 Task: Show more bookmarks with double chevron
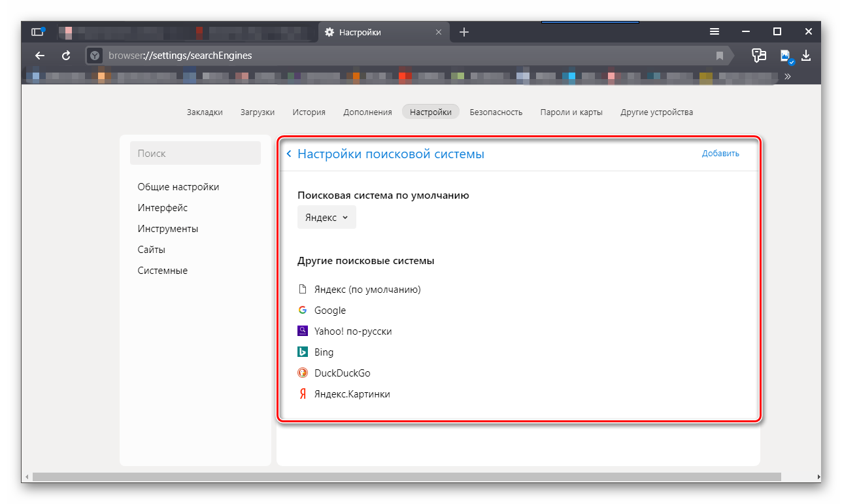point(788,76)
